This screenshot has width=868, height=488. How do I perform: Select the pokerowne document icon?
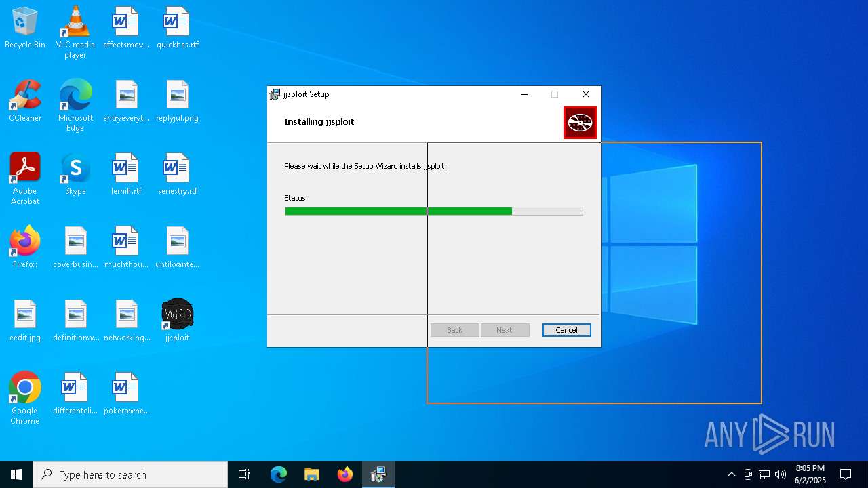(126, 394)
